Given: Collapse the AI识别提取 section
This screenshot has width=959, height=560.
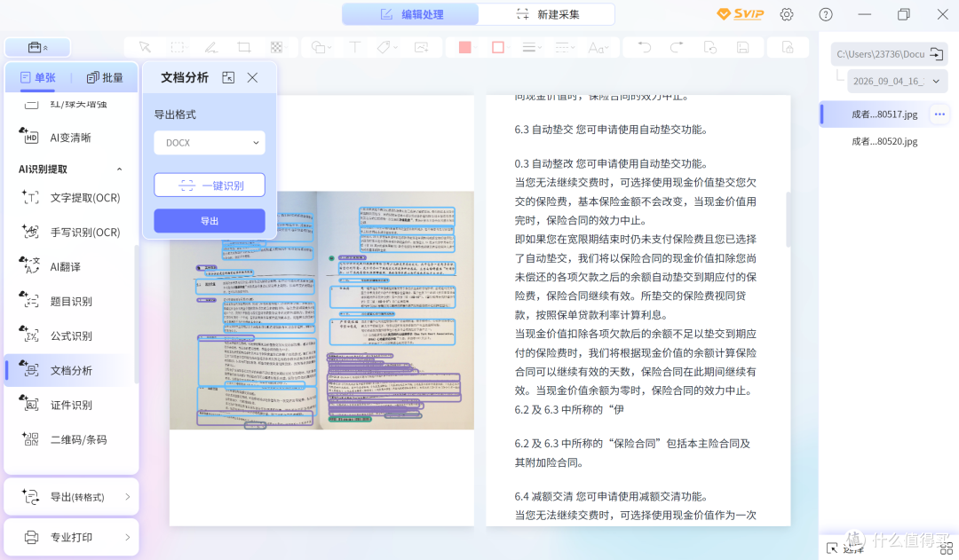Looking at the screenshot, I should tap(119, 170).
